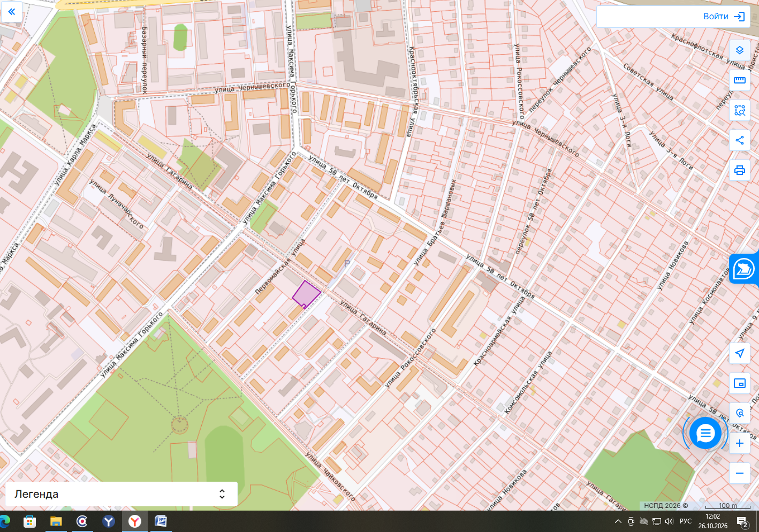
Task: Open File Explorer from the taskbar
Action: pos(56,521)
